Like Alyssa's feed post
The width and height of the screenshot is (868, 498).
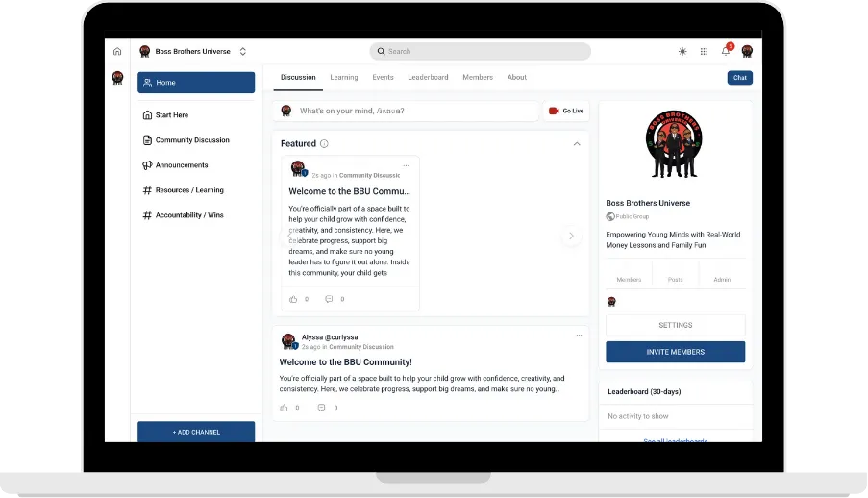coord(284,408)
